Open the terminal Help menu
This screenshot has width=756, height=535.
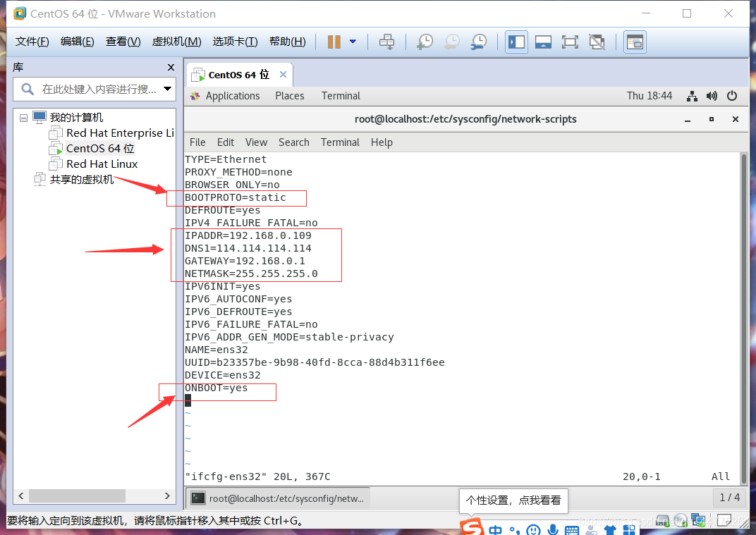pos(382,142)
